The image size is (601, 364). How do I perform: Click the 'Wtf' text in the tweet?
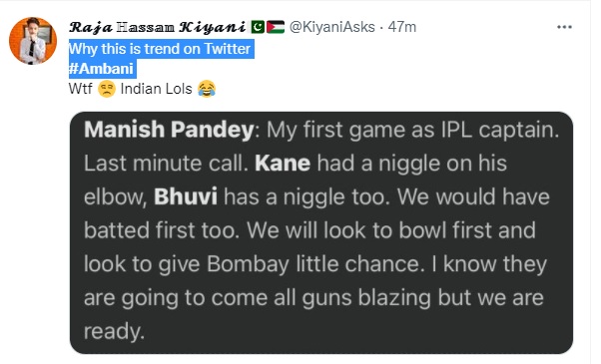tap(81, 89)
